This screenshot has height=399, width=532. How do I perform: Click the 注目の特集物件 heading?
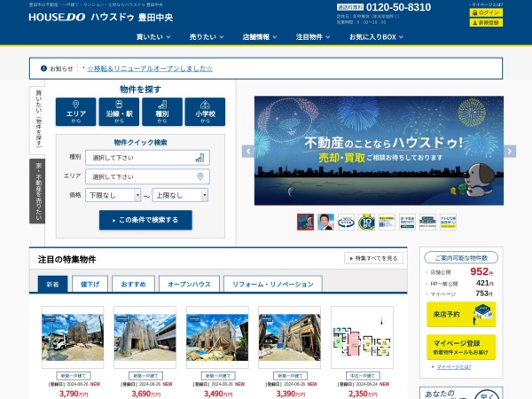pos(66,260)
